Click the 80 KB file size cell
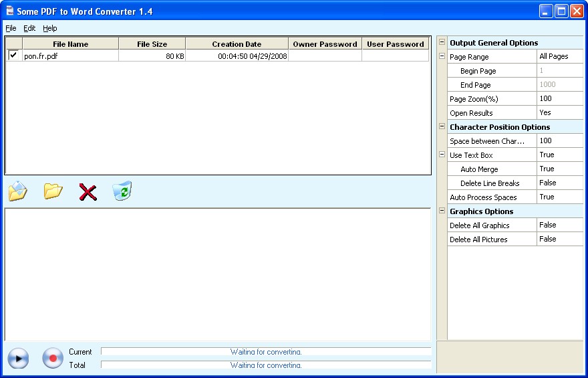588x378 pixels. point(152,56)
